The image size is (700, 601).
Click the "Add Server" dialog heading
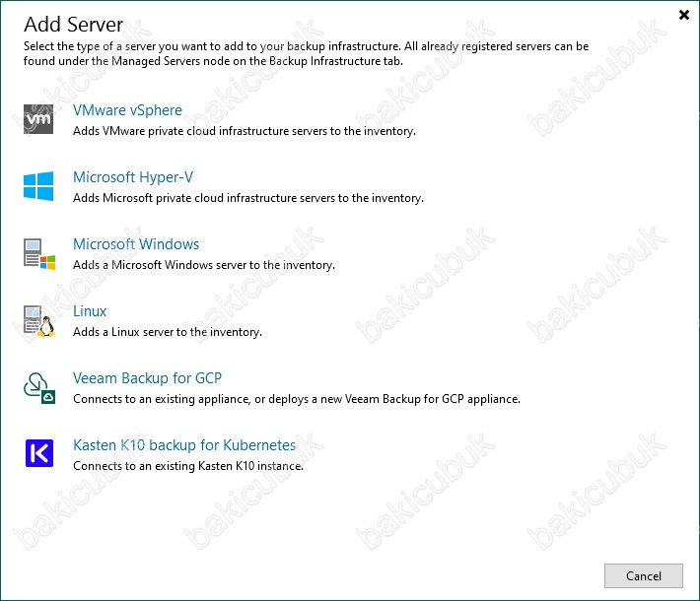point(73,24)
